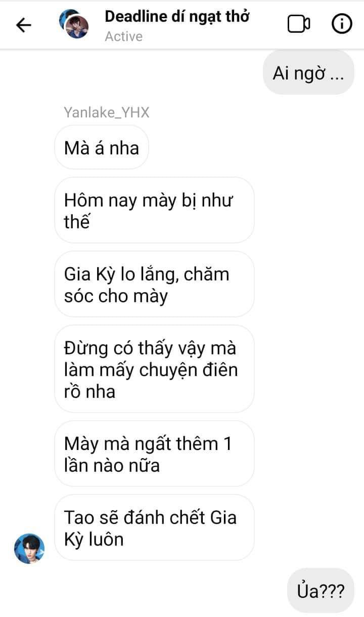
Task: Select the message Đừng có thấy vậy mà
Action: [x=154, y=369]
